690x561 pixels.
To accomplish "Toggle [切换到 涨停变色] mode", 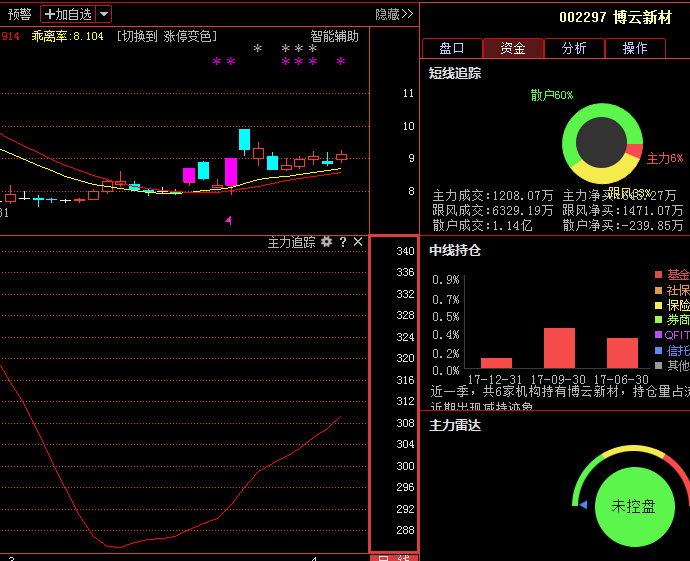I will pyautogui.click(x=167, y=37).
